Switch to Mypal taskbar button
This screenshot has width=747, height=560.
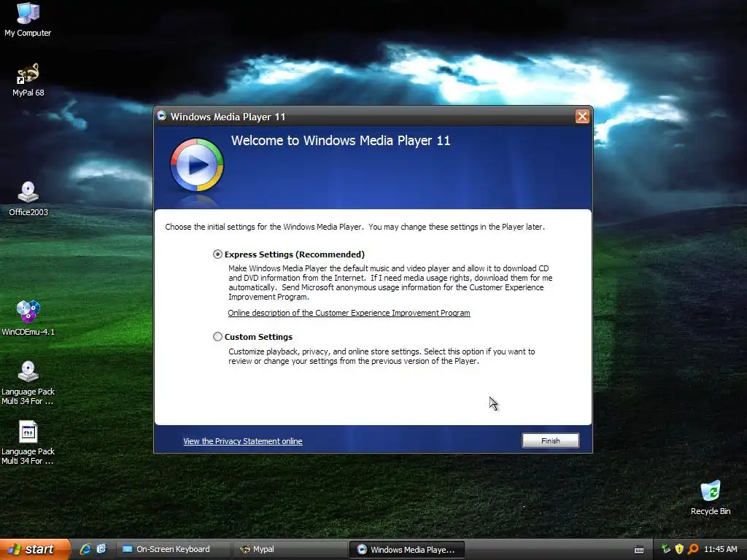[290, 549]
